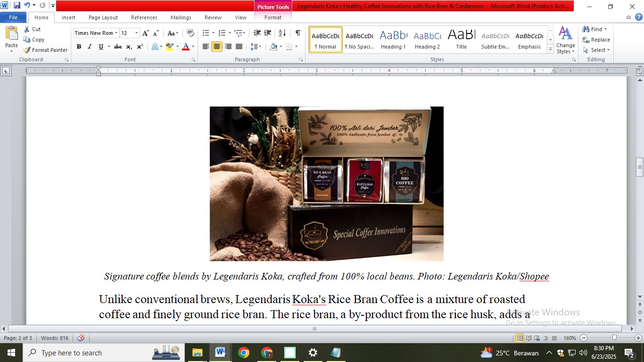Image resolution: width=644 pixels, height=362 pixels.
Task: Switch to the Mailings tab
Action: 181,17
